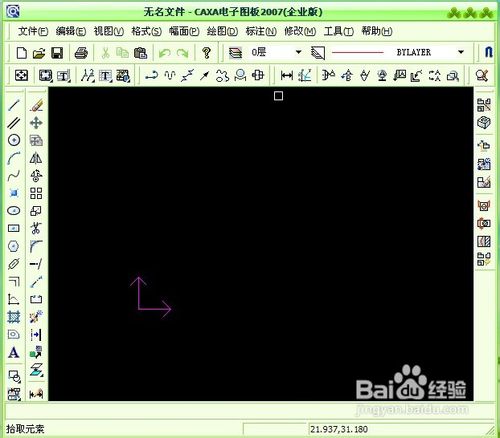
Task: Select the eraser delete tool
Action: 36,105
